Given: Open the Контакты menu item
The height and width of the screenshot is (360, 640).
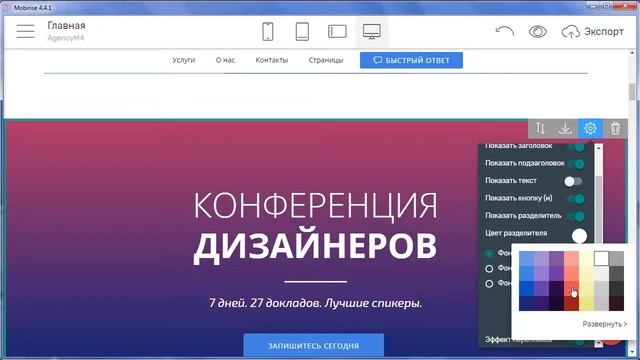Looking at the screenshot, I should (271, 60).
